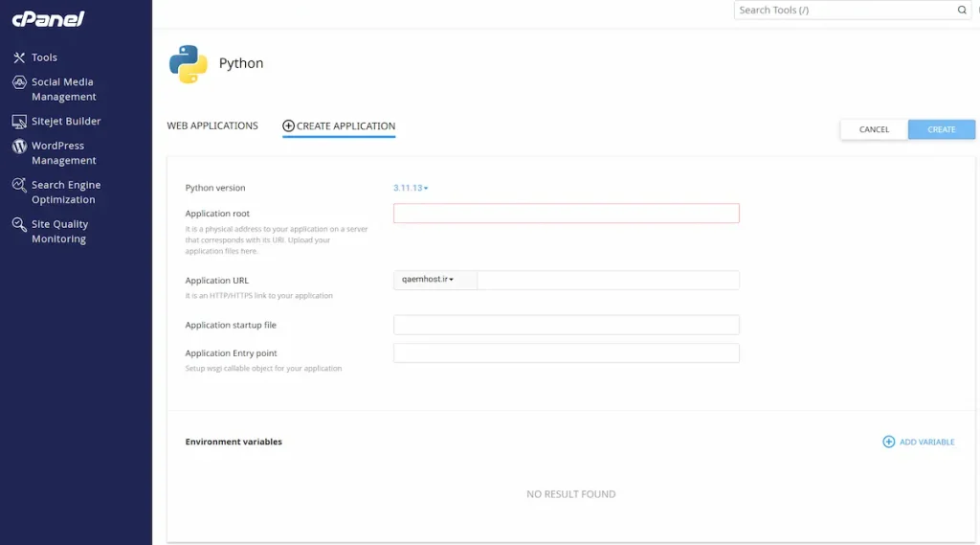This screenshot has width=980, height=545.
Task: Click the NO RESULT FOUND message
Action: click(x=570, y=494)
